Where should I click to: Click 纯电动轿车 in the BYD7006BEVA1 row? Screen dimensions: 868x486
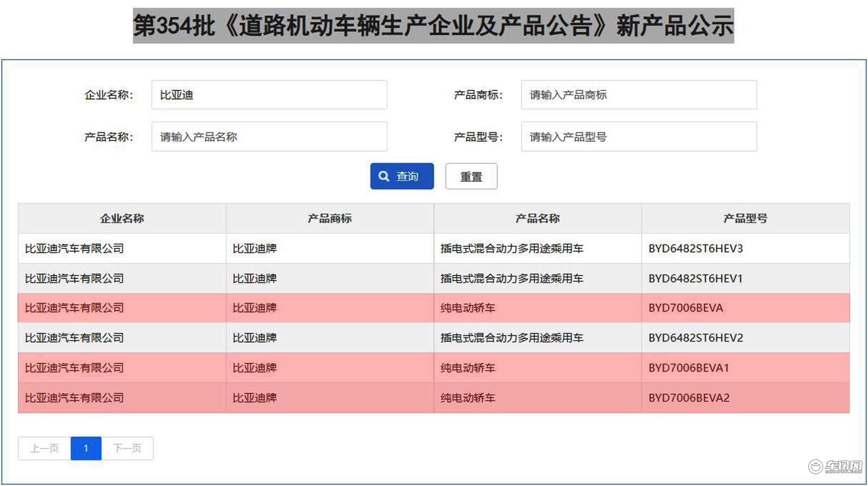point(468,368)
